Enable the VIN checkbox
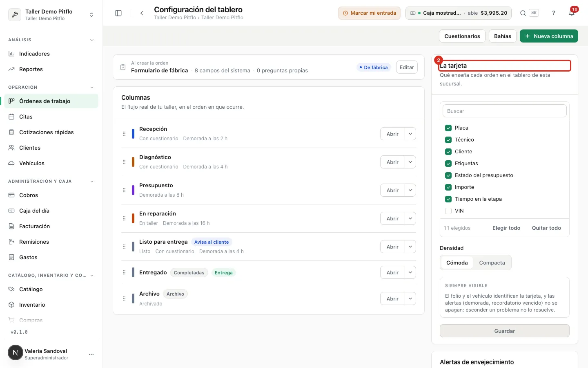 point(448,211)
